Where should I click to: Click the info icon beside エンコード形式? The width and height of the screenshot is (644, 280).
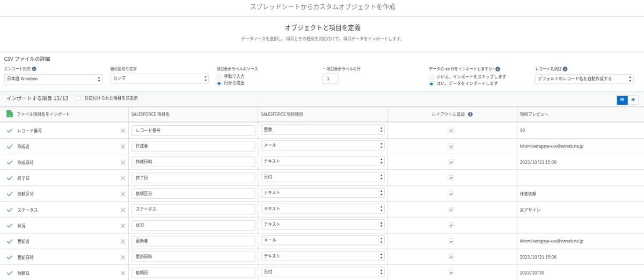coord(34,69)
